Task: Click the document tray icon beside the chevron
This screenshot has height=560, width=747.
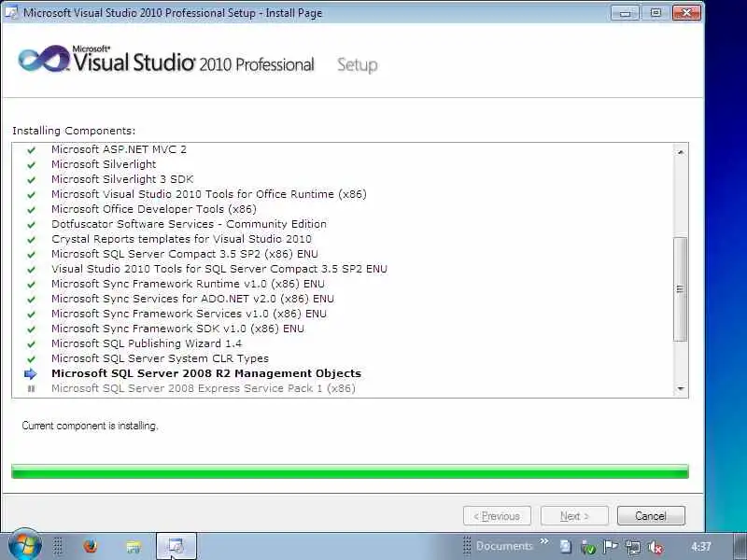Action: coord(566,547)
